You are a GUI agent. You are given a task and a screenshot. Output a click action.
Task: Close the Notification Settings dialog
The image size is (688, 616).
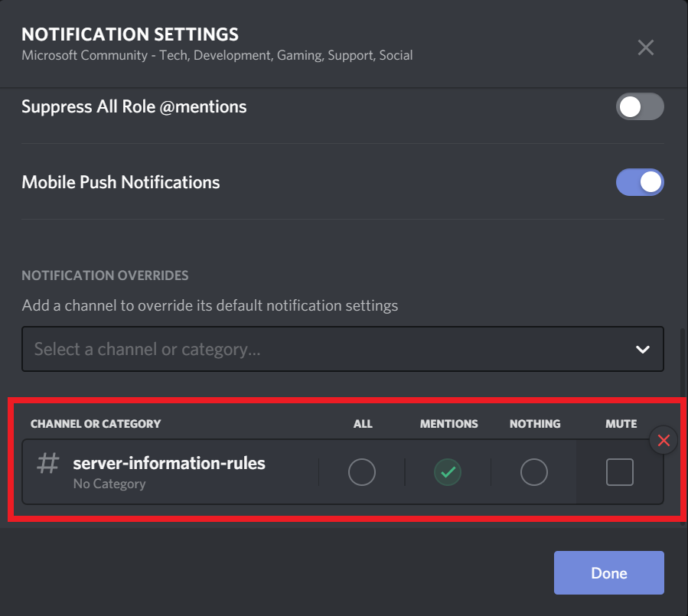[x=646, y=47]
